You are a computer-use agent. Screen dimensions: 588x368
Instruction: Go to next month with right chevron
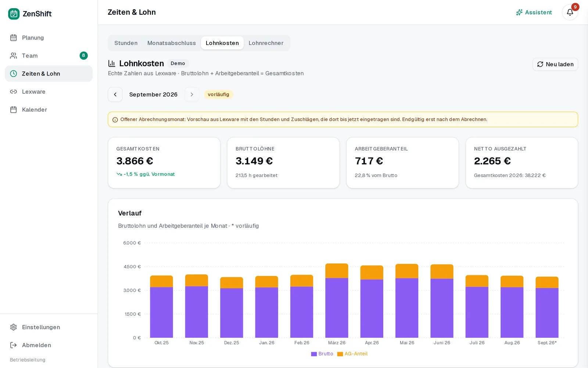192,95
